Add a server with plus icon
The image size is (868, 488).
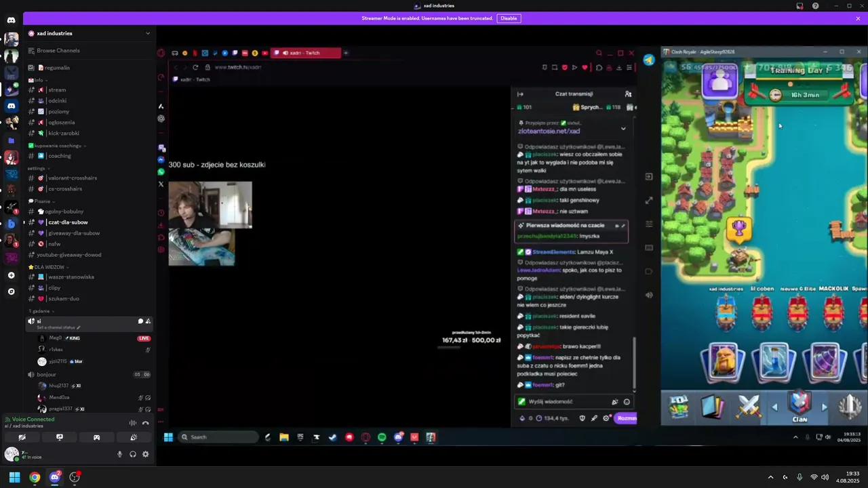click(x=11, y=275)
